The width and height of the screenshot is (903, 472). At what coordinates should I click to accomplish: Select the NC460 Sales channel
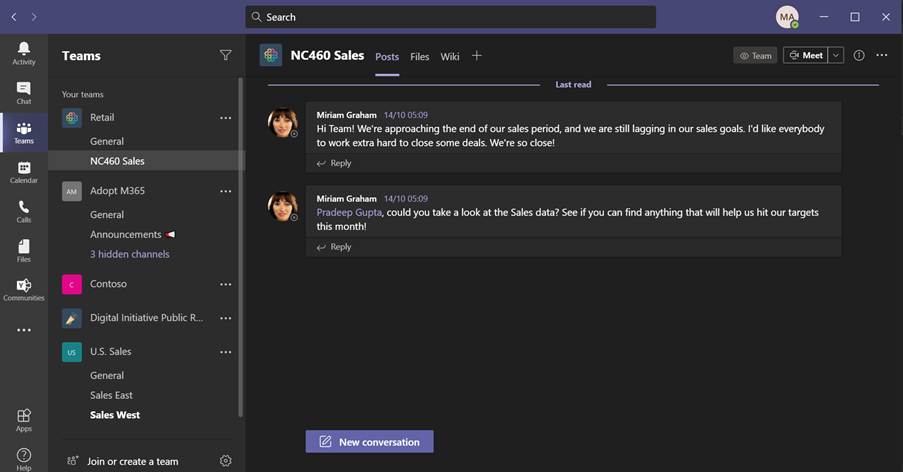click(x=147, y=161)
